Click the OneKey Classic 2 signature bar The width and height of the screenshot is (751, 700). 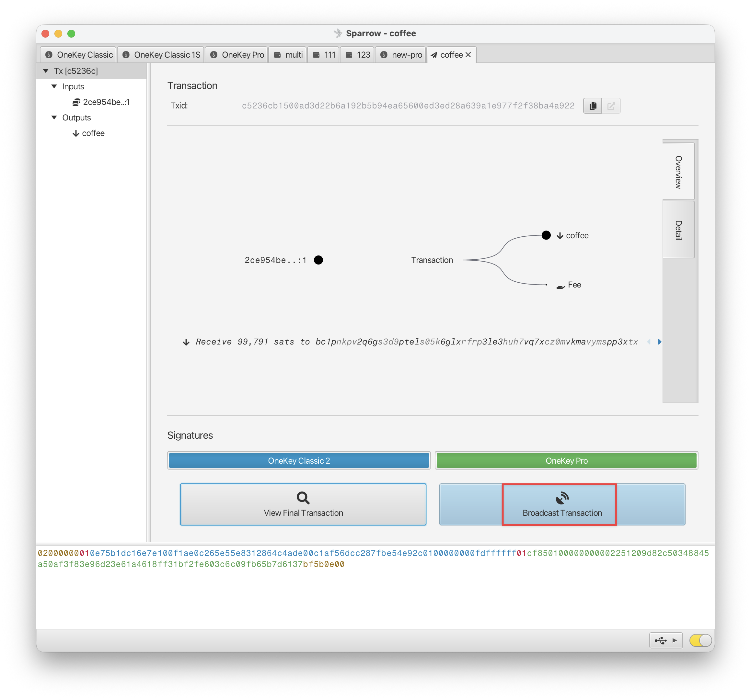tap(299, 461)
